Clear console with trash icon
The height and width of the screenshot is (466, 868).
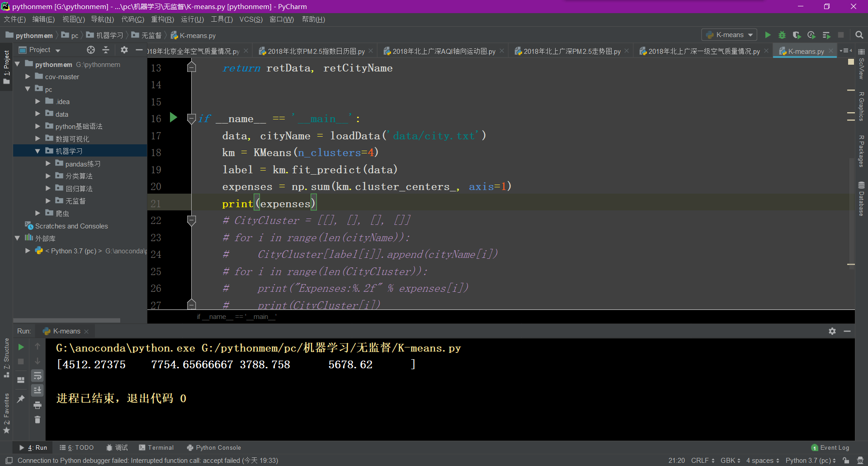(38, 419)
